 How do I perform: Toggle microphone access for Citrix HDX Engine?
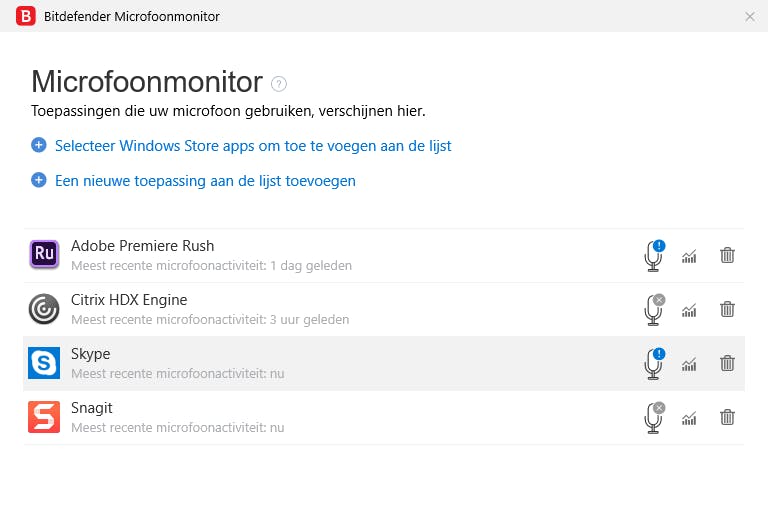pyautogui.click(x=653, y=310)
